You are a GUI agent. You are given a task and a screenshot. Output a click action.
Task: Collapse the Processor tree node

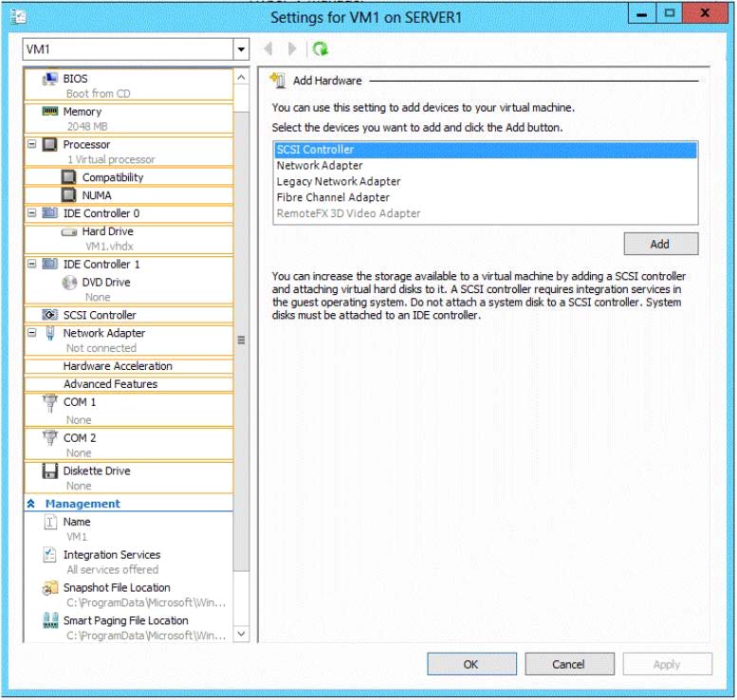(x=31, y=144)
